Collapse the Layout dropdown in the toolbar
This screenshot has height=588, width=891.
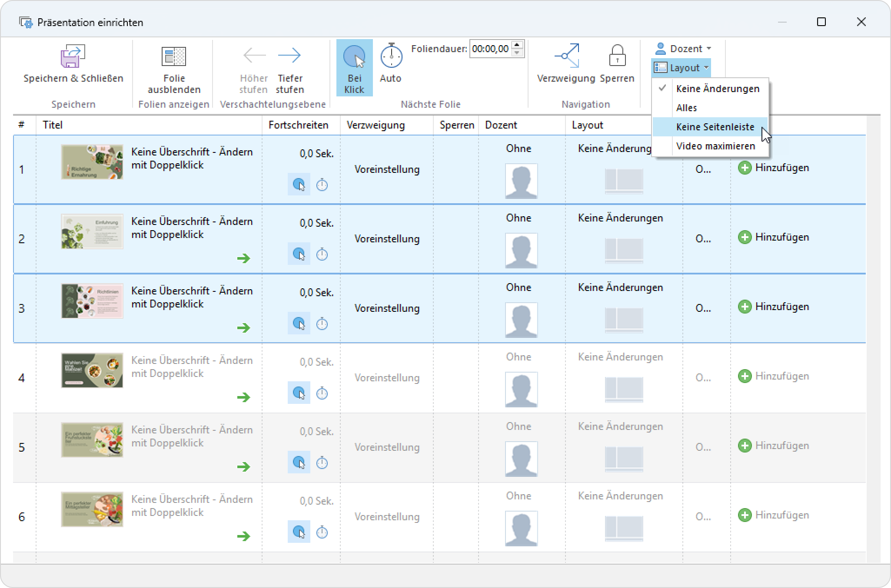pos(681,68)
